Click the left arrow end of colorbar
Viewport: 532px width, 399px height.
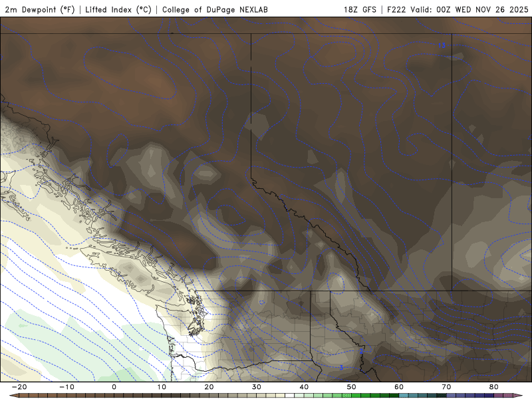(x=14, y=396)
